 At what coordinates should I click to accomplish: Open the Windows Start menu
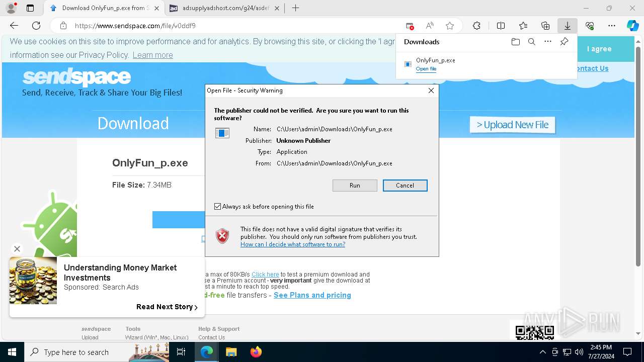coord(12,352)
